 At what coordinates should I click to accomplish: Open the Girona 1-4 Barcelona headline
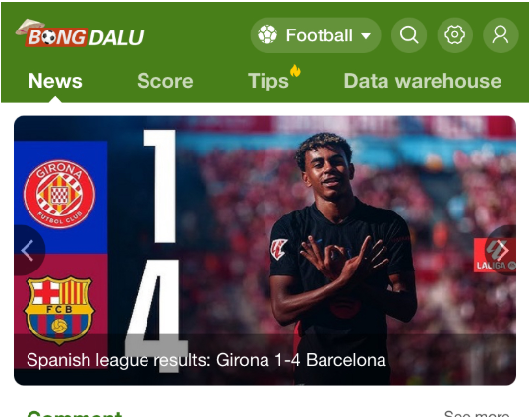click(206, 360)
